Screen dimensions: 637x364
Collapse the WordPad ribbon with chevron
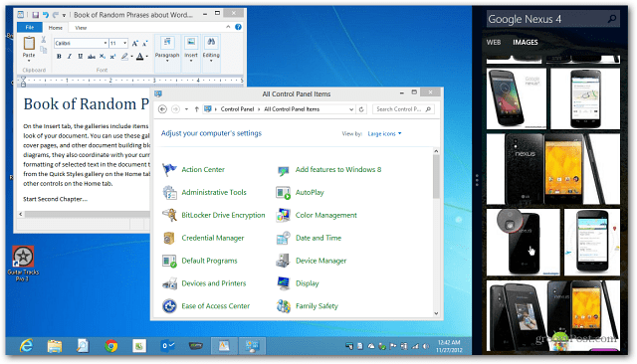[x=228, y=27]
